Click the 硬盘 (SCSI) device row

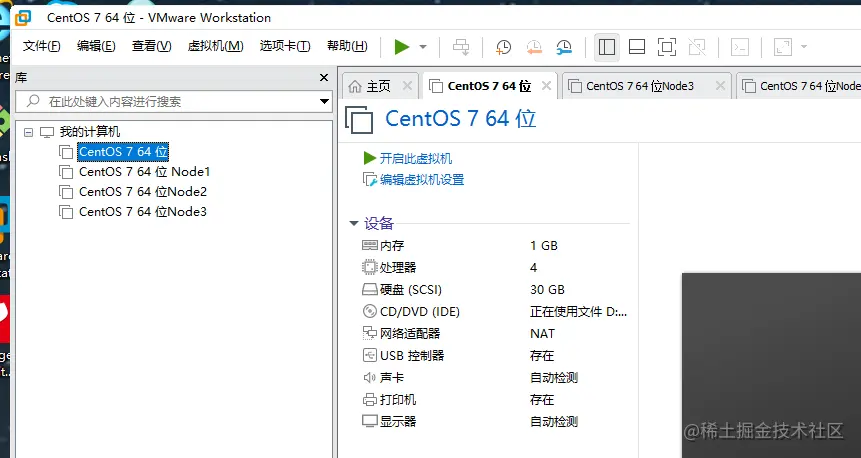[494, 289]
